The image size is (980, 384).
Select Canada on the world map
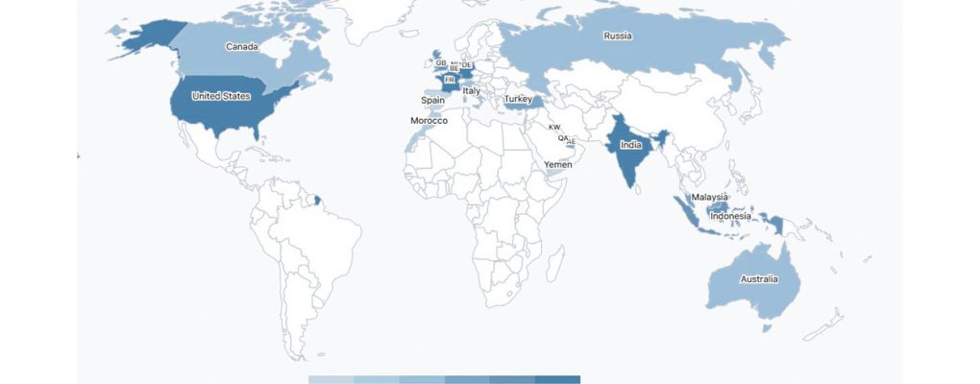click(240, 47)
